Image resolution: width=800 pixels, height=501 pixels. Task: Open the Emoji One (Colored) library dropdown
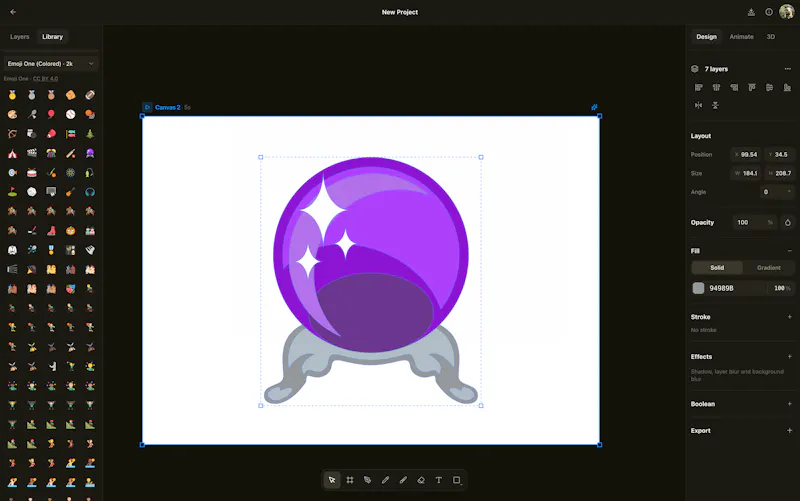51,64
